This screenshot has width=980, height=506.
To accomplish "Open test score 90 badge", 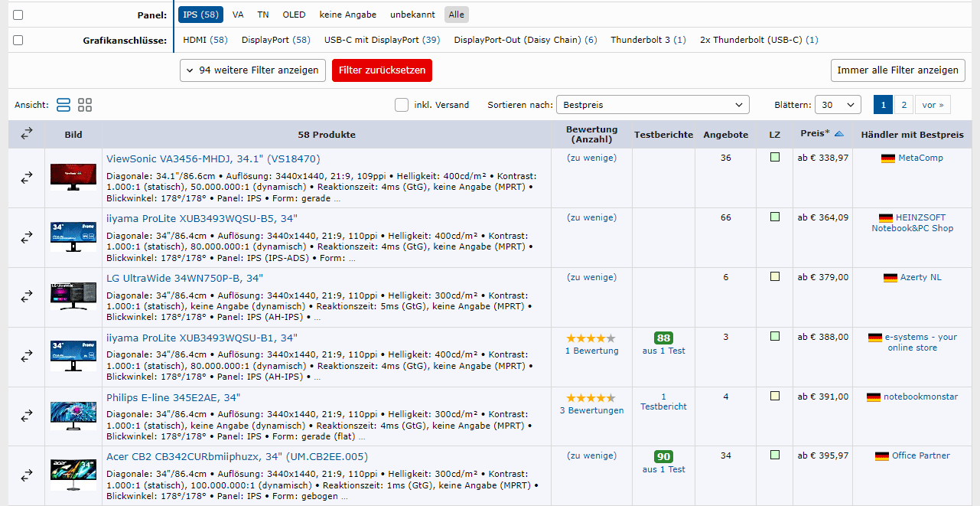I will (x=663, y=456).
